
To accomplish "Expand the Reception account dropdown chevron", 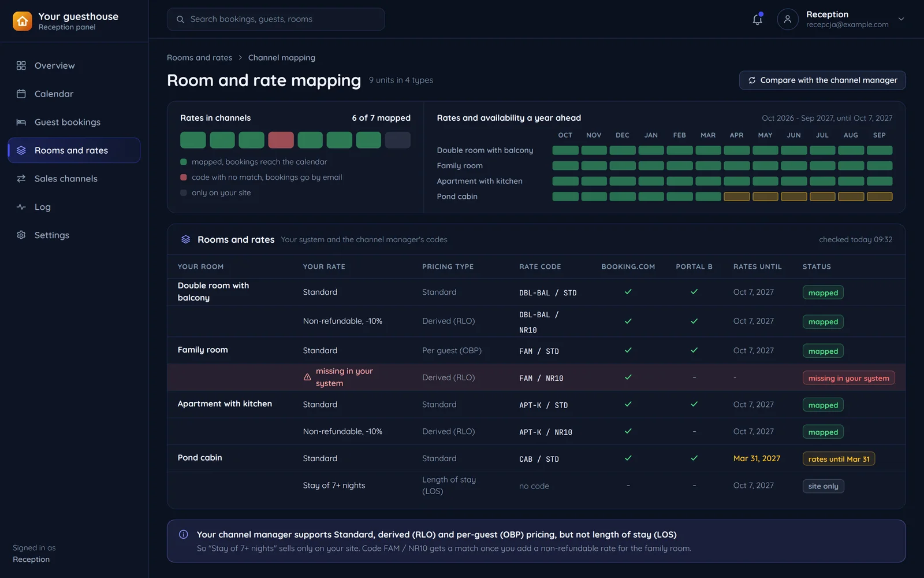I will pyautogui.click(x=901, y=19).
